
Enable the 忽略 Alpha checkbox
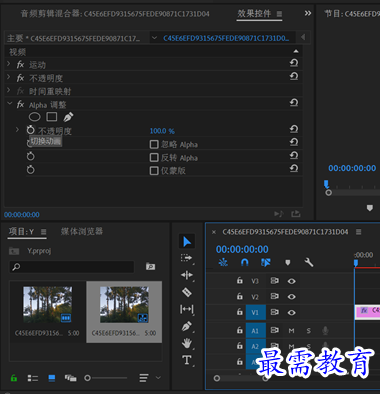[x=154, y=144]
